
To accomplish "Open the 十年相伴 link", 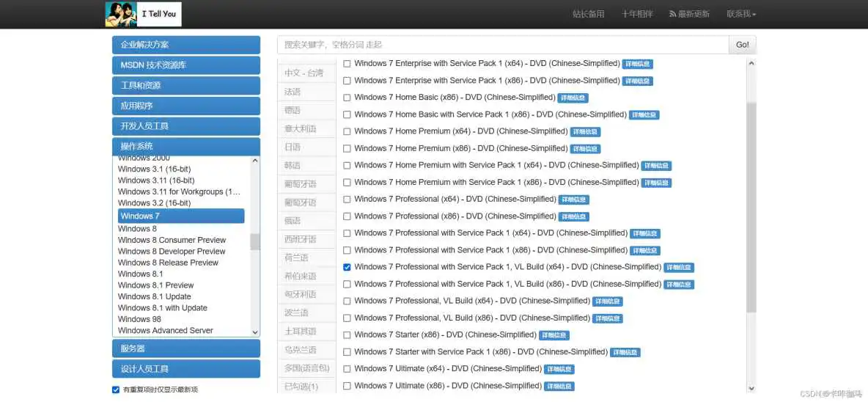I will pos(637,14).
